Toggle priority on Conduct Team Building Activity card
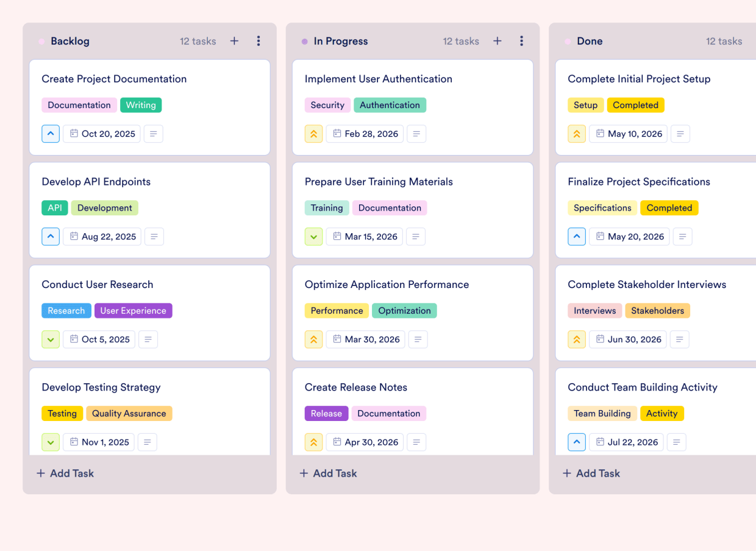This screenshot has width=756, height=551. point(577,442)
